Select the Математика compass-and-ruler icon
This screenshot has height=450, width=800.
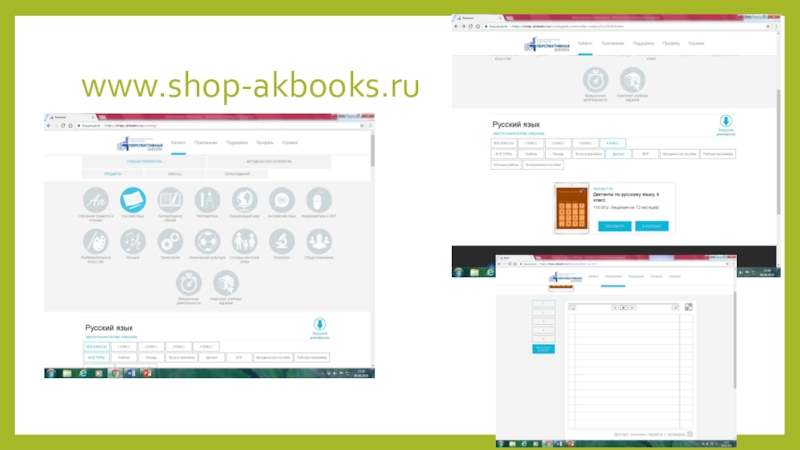[207, 199]
